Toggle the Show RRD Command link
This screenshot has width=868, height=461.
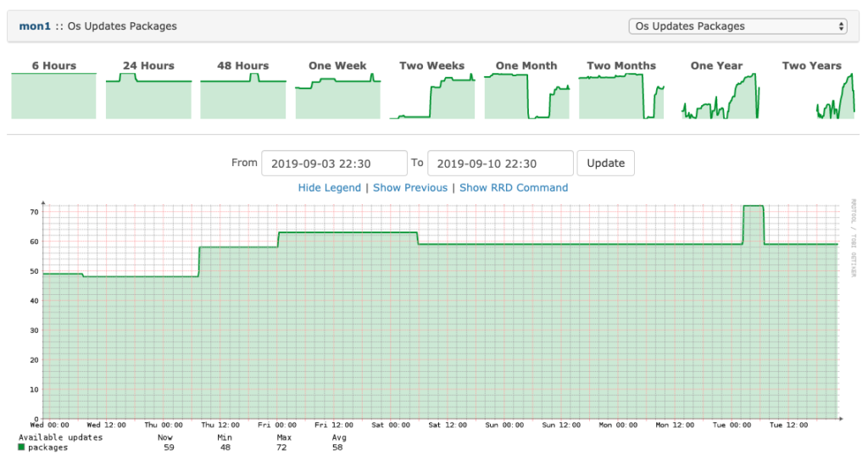tap(514, 187)
